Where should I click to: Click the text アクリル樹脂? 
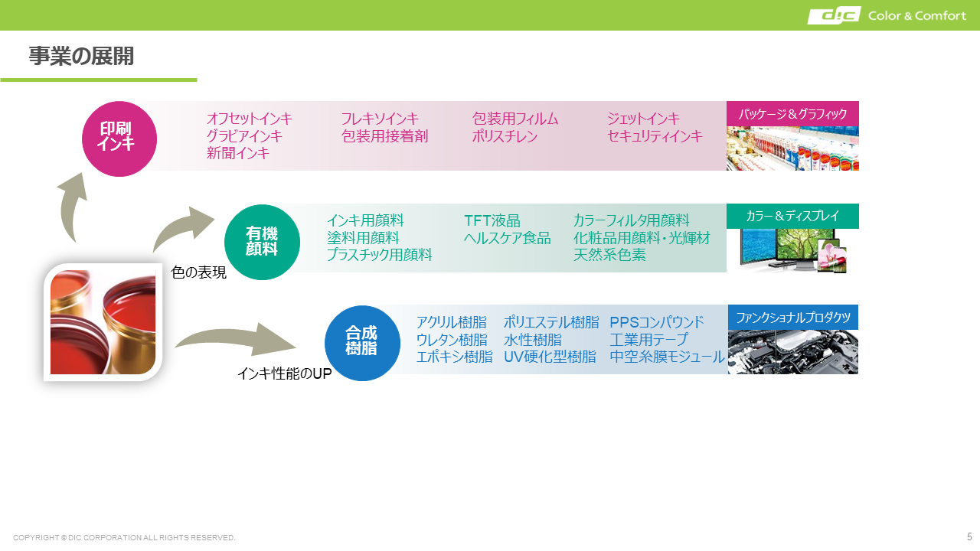click(452, 322)
